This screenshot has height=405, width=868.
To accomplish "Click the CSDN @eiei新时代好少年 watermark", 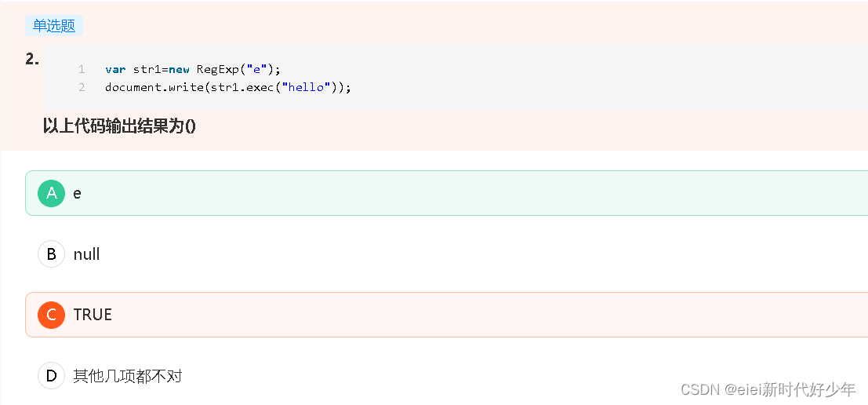I will [x=768, y=389].
